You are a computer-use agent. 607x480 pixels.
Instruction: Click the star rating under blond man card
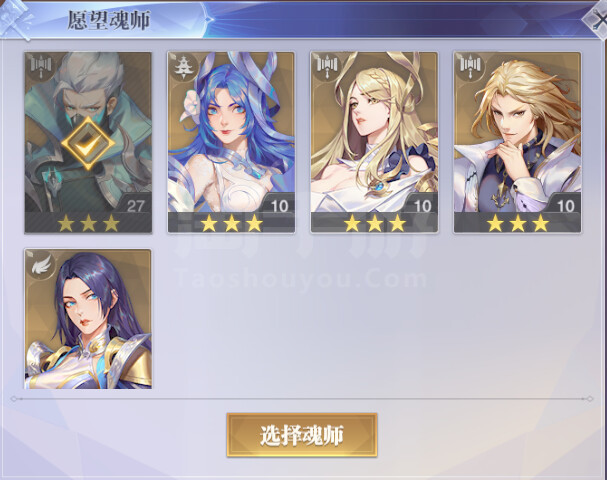click(x=518, y=223)
